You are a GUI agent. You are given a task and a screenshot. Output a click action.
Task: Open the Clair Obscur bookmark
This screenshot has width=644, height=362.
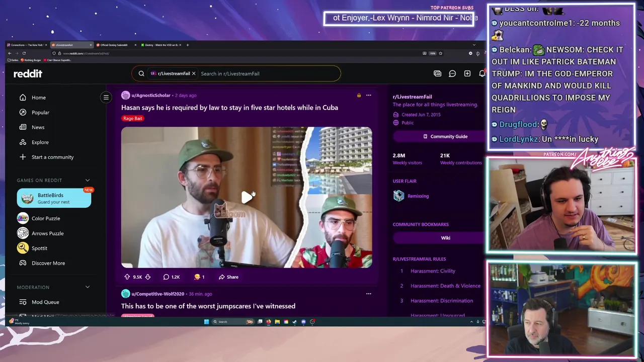(x=57, y=60)
